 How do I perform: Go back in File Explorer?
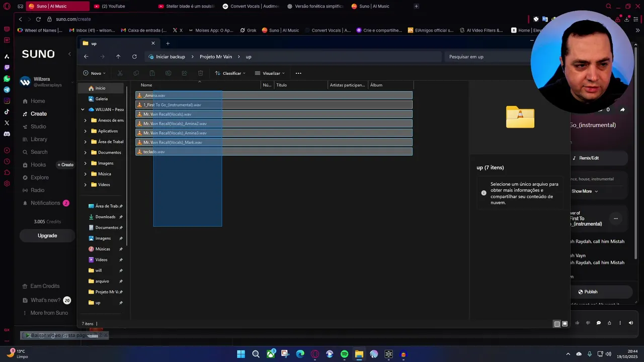click(x=86, y=57)
